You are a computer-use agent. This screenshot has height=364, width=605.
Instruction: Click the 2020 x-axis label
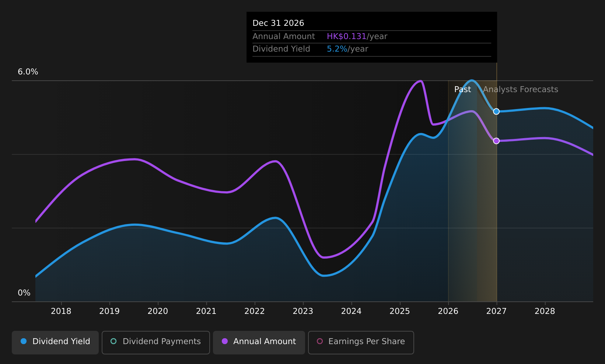[x=158, y=311]
